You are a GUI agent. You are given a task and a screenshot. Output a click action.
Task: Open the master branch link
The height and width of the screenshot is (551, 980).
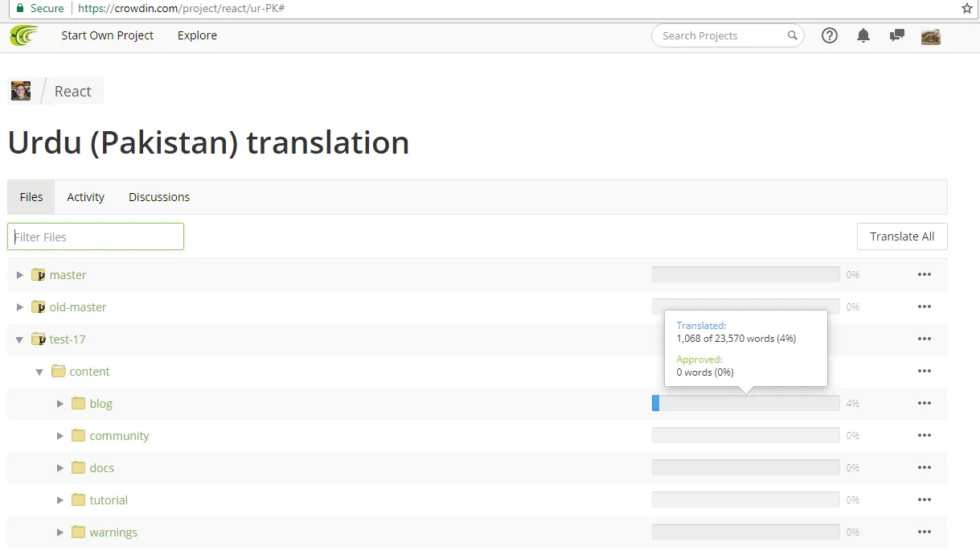tap(68, 275)
